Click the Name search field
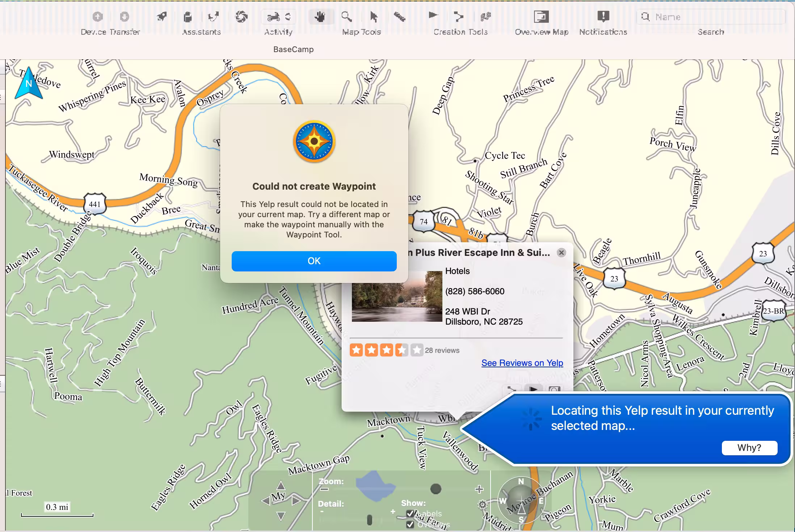Screen dimensions: 795x532 point(711,17)
